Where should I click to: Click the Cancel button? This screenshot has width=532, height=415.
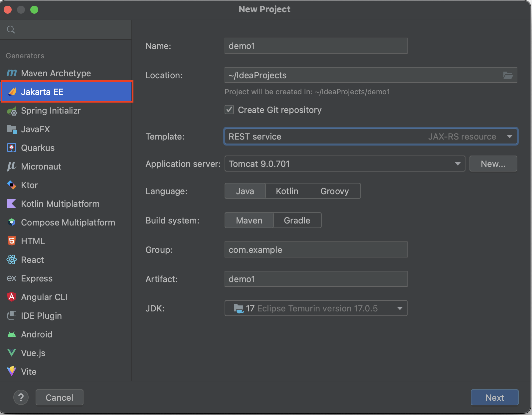59,397
